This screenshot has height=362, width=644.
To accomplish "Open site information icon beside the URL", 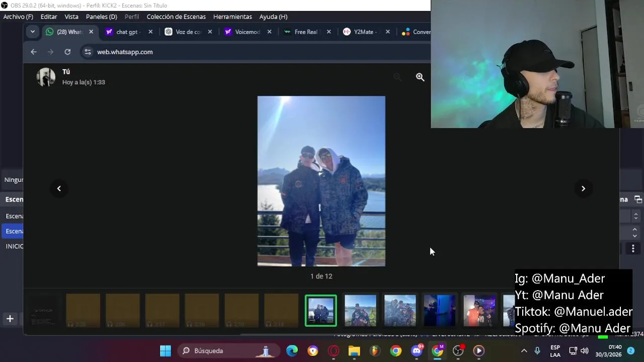I will (x=88, y=52).
